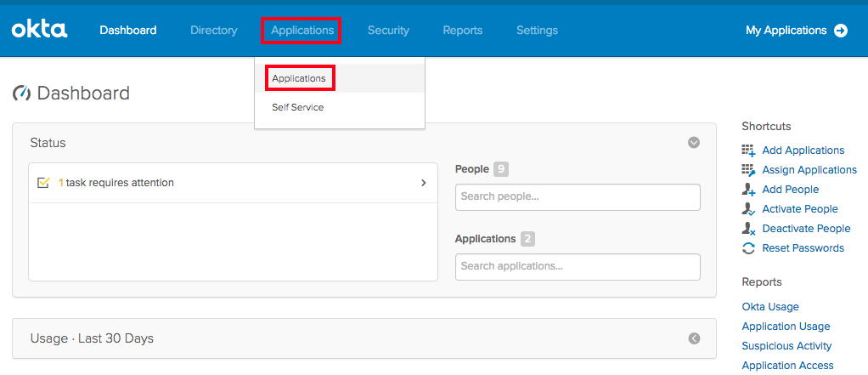Screen dimensions: 868x375
Task: Click the Search people field
Action: tap(578, 196)
